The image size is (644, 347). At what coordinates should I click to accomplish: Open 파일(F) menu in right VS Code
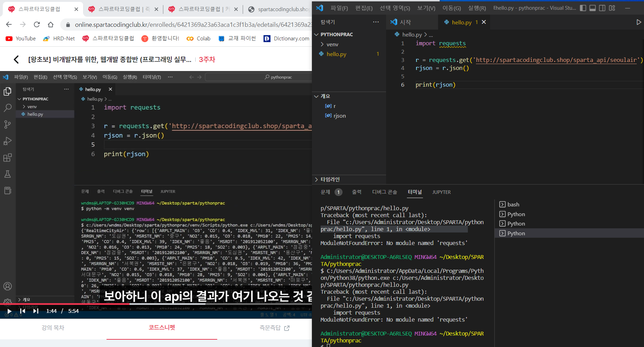[339, 8]
